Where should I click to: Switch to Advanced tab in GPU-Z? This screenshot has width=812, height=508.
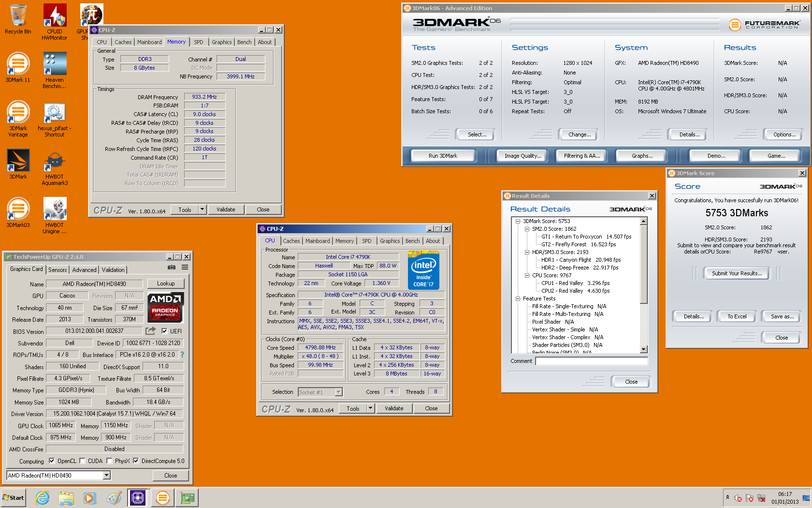tap(85, 270)
